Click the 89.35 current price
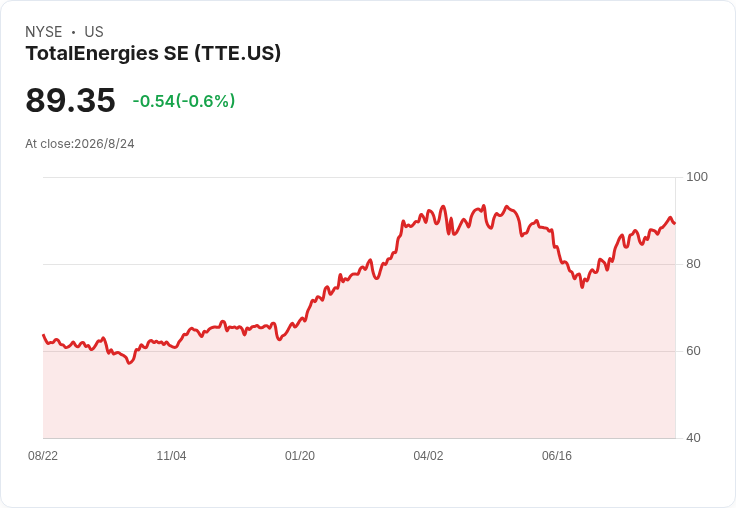Screen dimensions: 736x508 [x=70, y=100]
